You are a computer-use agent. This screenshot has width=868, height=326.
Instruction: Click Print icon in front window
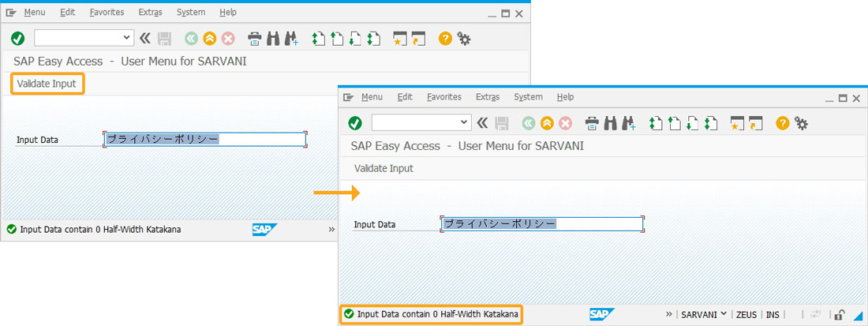click(592, 123)
